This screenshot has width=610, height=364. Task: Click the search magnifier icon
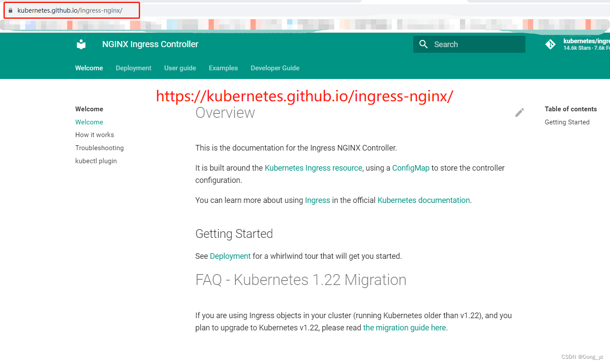[x=423, y=44]
